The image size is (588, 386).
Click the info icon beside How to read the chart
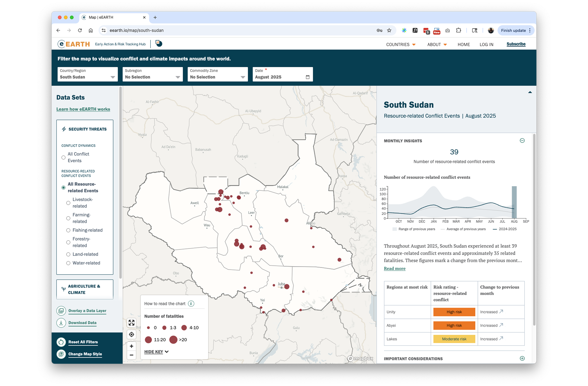(x=191, y=304)
